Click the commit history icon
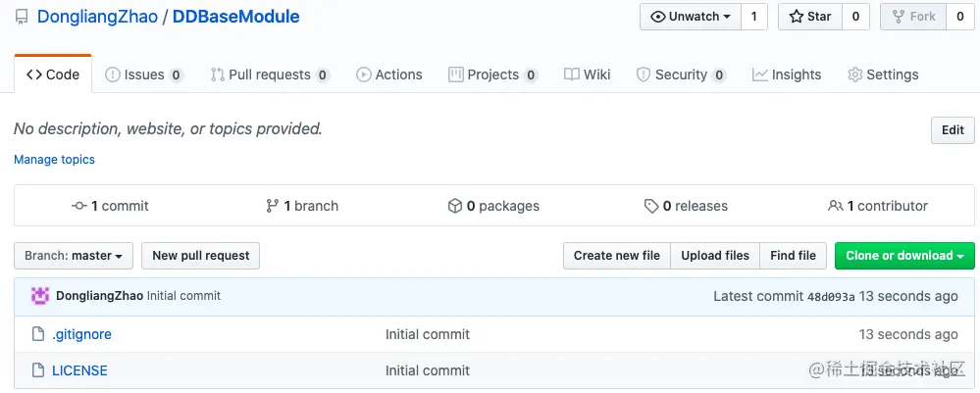The image size is (980, 393). (x=79, y=206)
